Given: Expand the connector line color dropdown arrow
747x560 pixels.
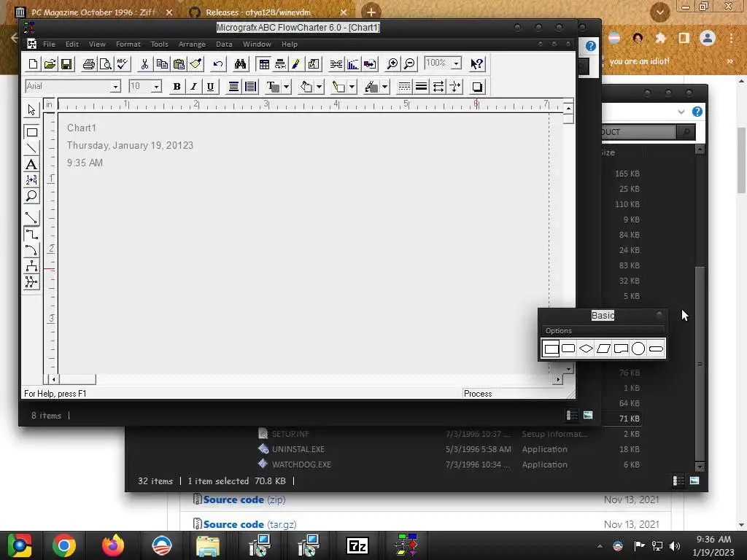Looking at the screenshot, I should coord(384,87).
